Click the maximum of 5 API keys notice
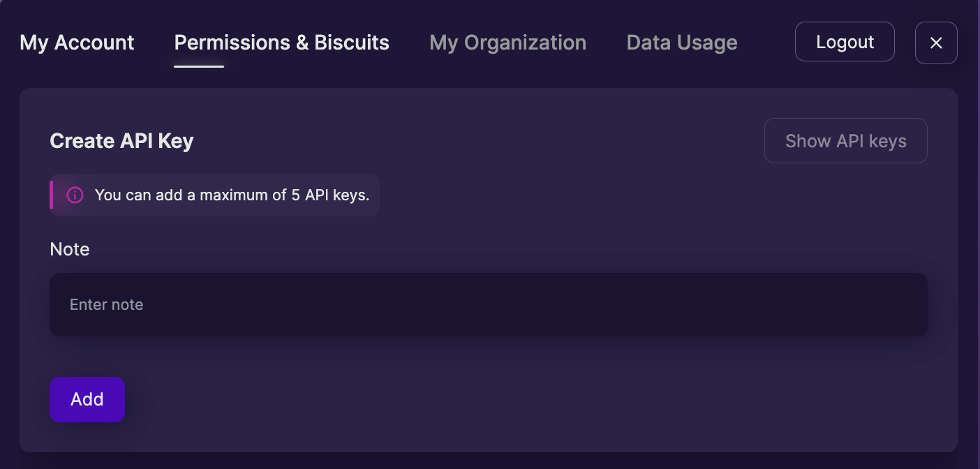Viewport: 980px width, 469px height. point(214,195)
